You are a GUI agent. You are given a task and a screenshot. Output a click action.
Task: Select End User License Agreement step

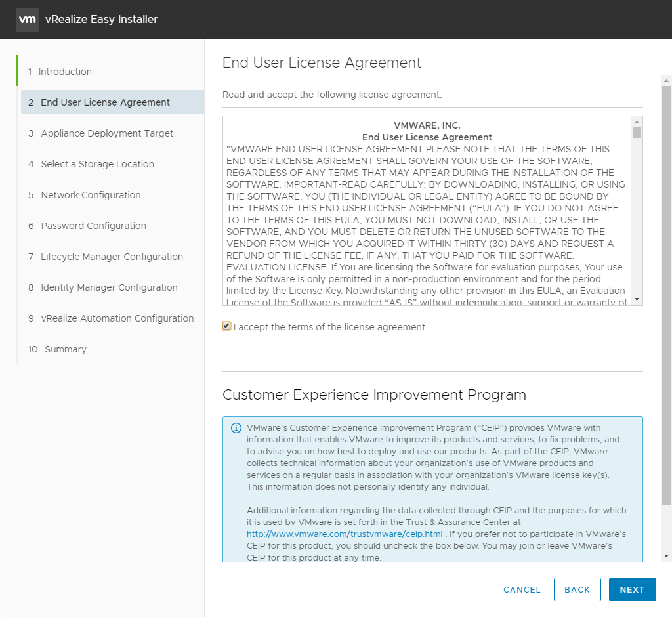[x=112, y=102]
